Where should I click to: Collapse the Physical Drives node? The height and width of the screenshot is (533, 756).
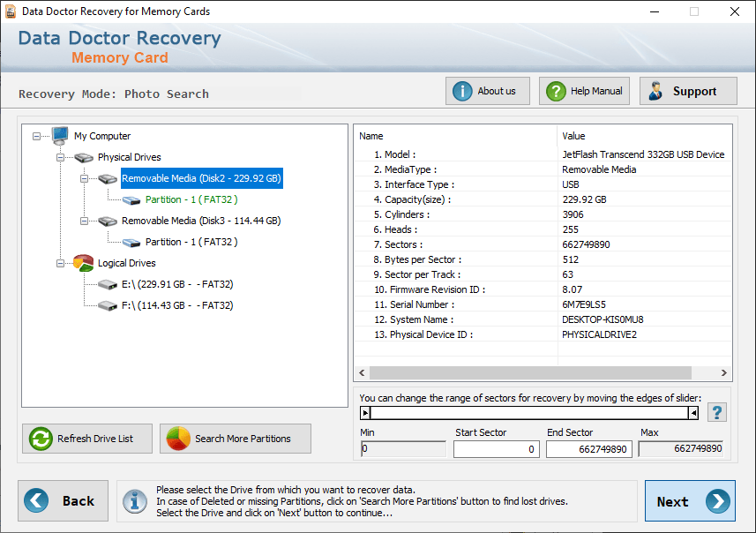[x=60, y=157]
